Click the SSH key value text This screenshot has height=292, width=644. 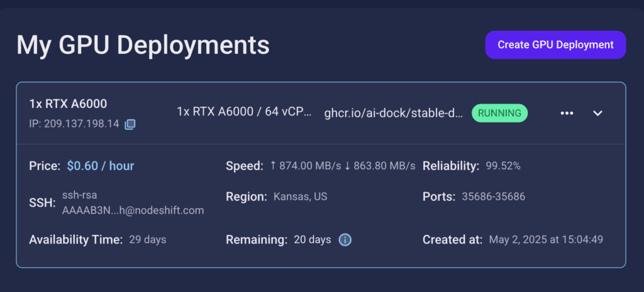(x=133, y=203)
